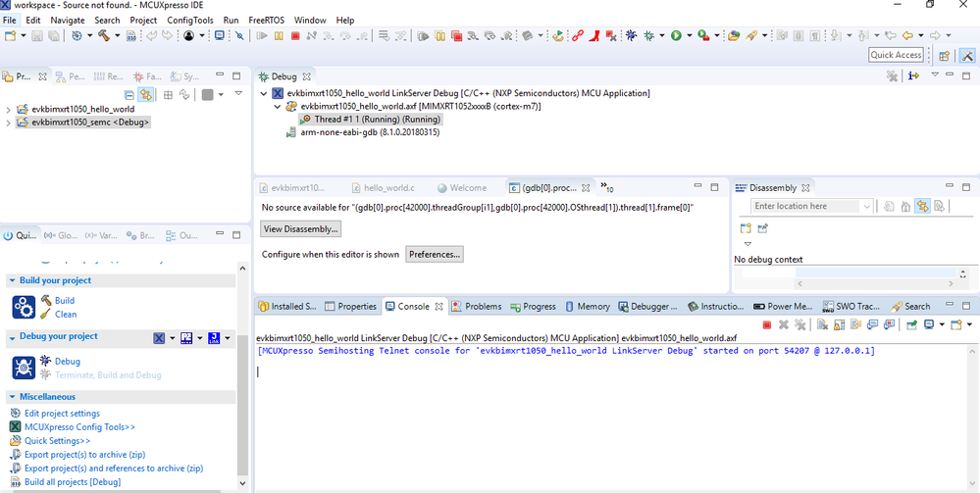Click Build all projects [Debug] link

click(x=73, y=482)
